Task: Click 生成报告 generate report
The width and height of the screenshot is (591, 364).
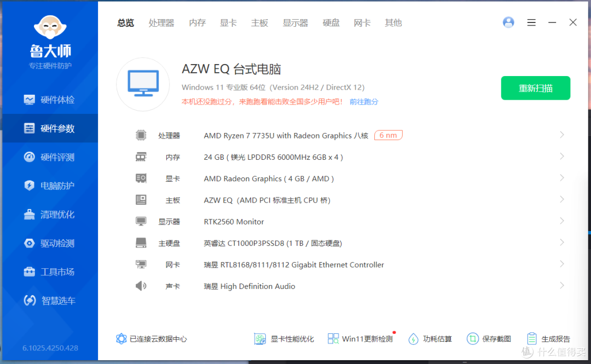Action: (x=548, y=339)
